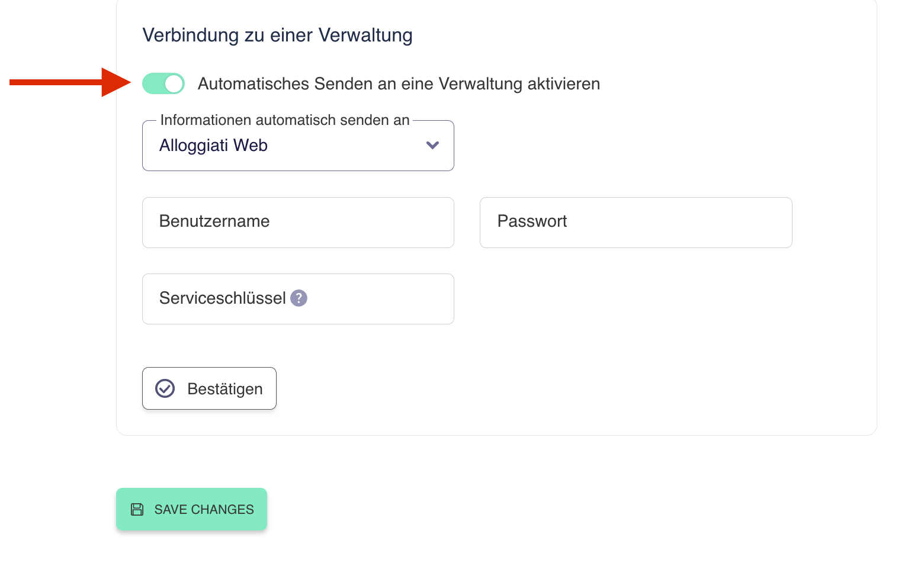Click the 'Benutzername' placeholder text
The width and height of the screenshot is (924, 579).
coord(214,221)
